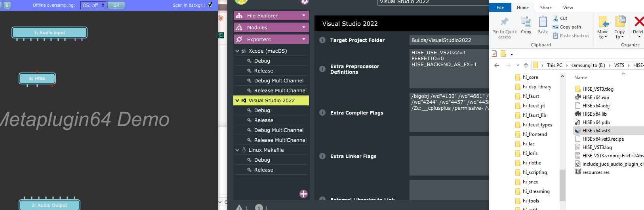The width and height of the screenshot is (644, 210).
Task: Click the Properties checkmark quick access icon
Action: [x=494, y=53]
